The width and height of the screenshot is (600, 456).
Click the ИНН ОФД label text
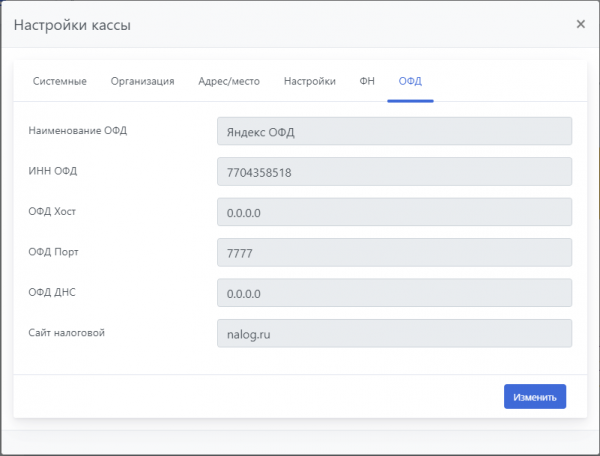[x=53, y=170]
